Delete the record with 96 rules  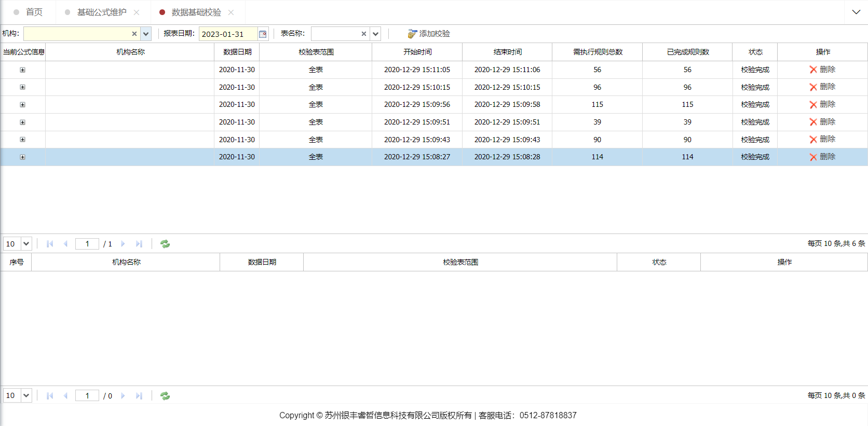click(822, 87)
